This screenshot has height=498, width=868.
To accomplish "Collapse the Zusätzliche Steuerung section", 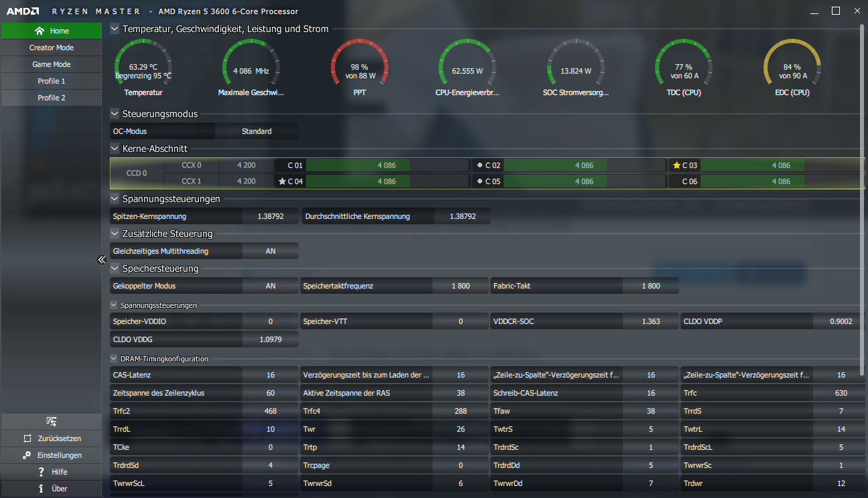I will click(115, 234).
